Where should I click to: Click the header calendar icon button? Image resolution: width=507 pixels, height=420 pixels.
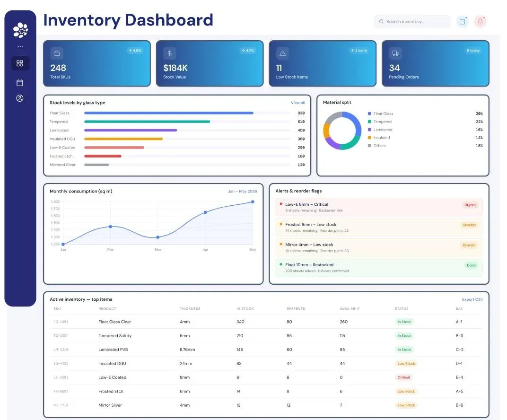pyautogui.click(x=463, y=22)
